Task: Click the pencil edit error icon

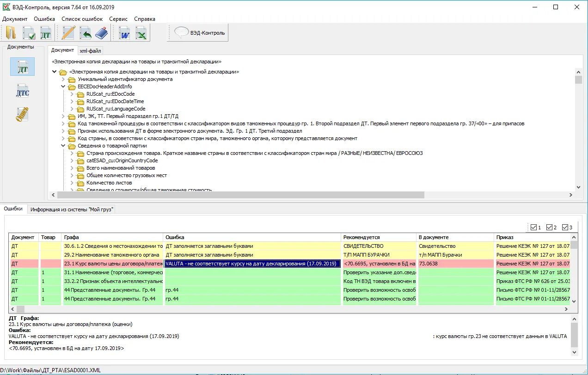Action: click(x=68, y=33)
